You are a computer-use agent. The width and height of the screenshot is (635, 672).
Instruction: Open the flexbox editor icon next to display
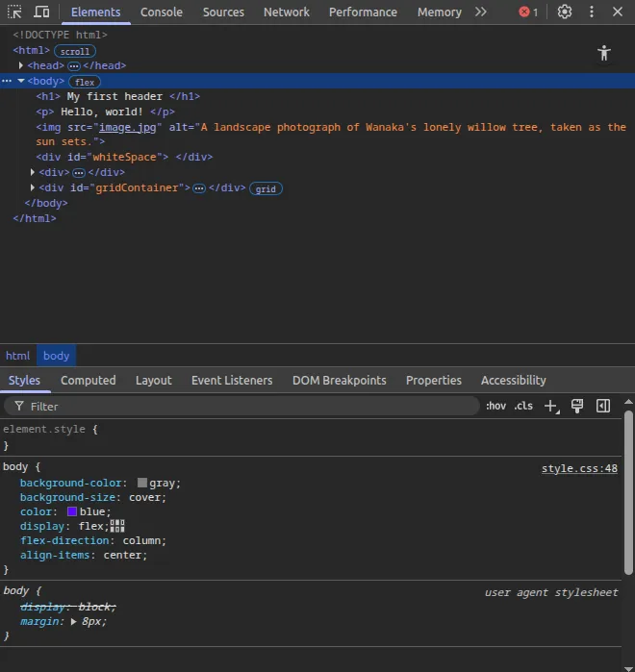117,526
